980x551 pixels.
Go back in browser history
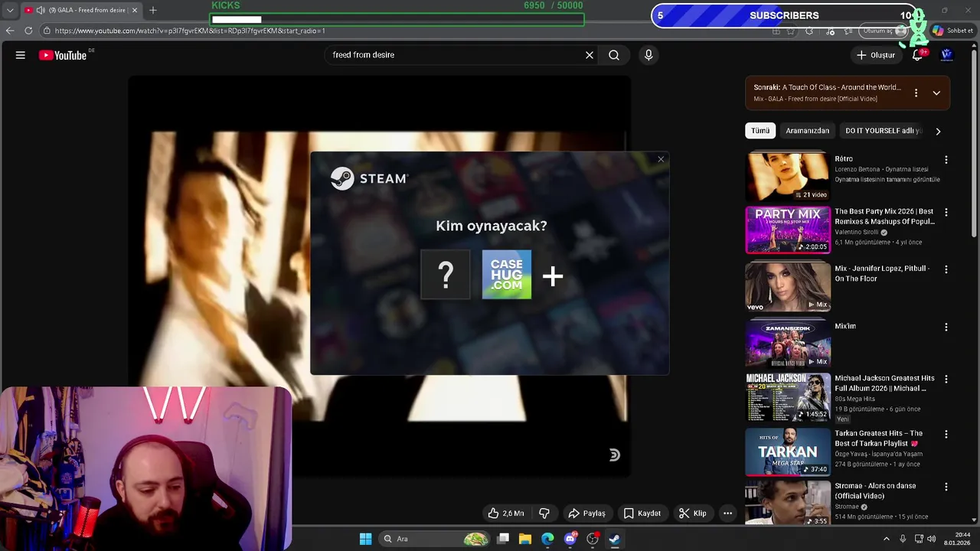pyautogui.click(x=10, y=31)
